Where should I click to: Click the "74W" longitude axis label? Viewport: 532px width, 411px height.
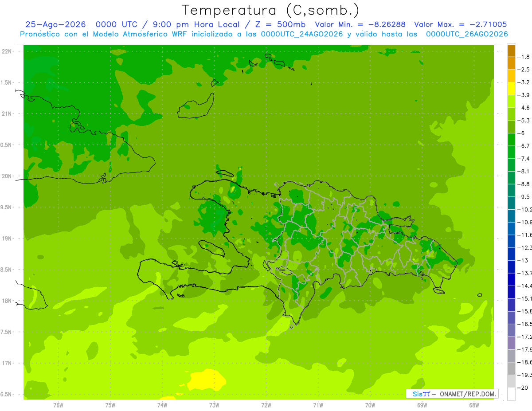click(162, 405)
